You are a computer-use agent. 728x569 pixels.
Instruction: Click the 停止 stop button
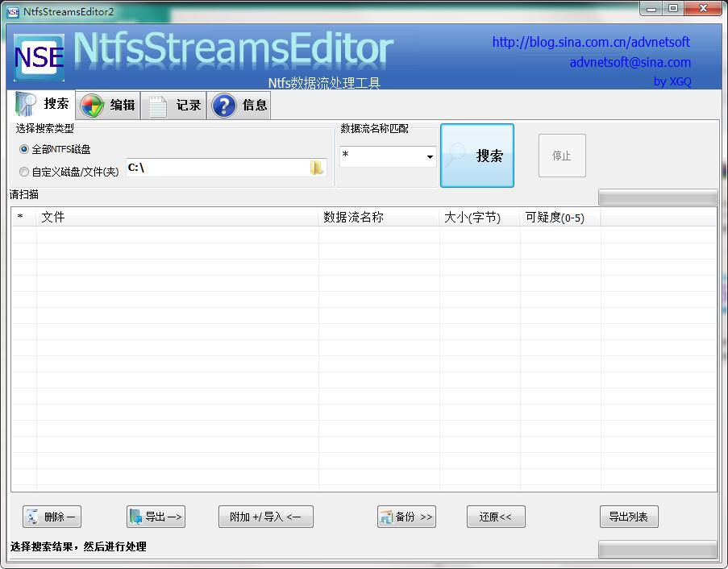coord(562,156)
